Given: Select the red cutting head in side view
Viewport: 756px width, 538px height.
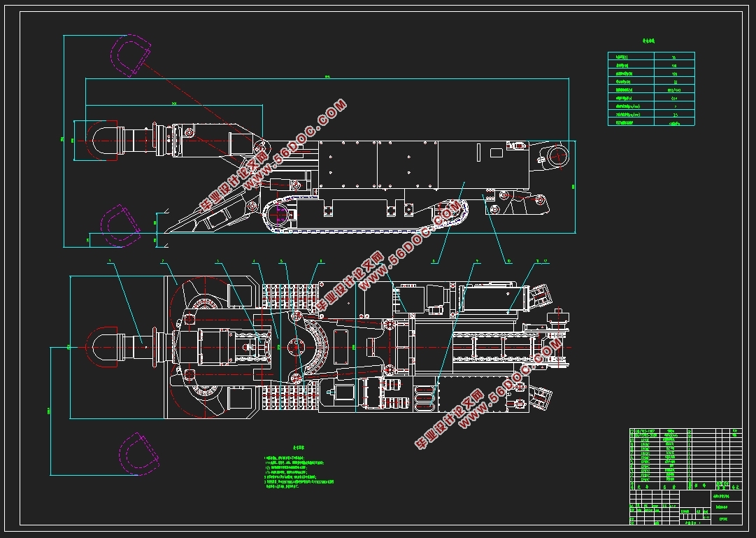Looking at the screenshot, I should (x=101, y=141).
